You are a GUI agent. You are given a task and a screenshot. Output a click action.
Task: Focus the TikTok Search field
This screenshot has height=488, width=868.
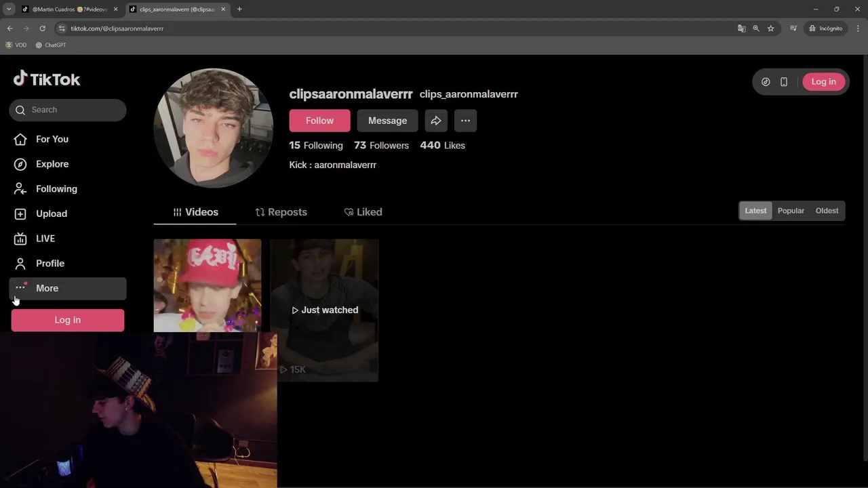68,110
